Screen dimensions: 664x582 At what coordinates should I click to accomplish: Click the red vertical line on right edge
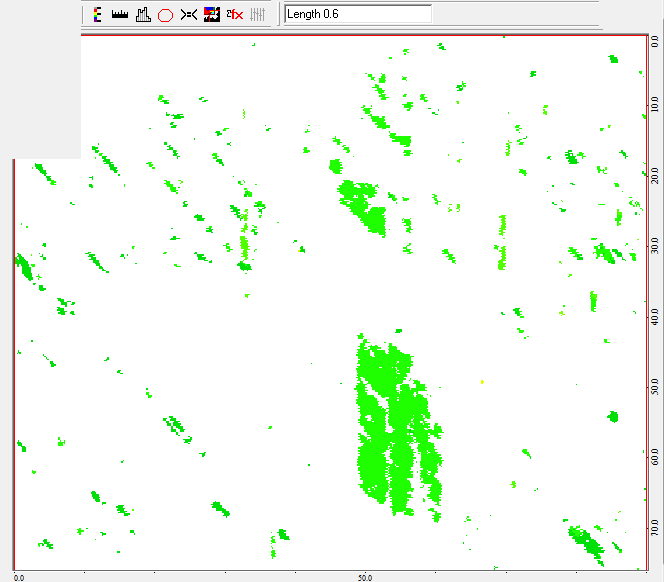(641, 300)
